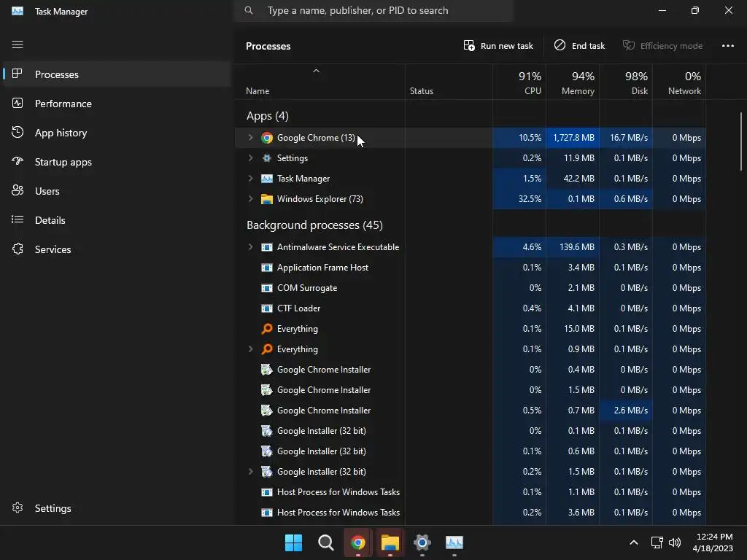The width and height of the screenshot is (747, 560).
Task: Expand the Settings app row
Action: click(x=251, y=158)
